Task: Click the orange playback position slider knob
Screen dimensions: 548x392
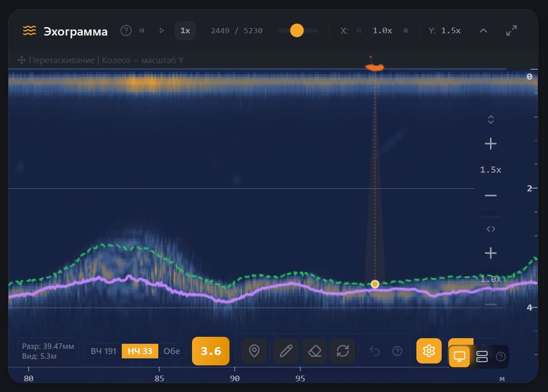Action: pos(297,31)
